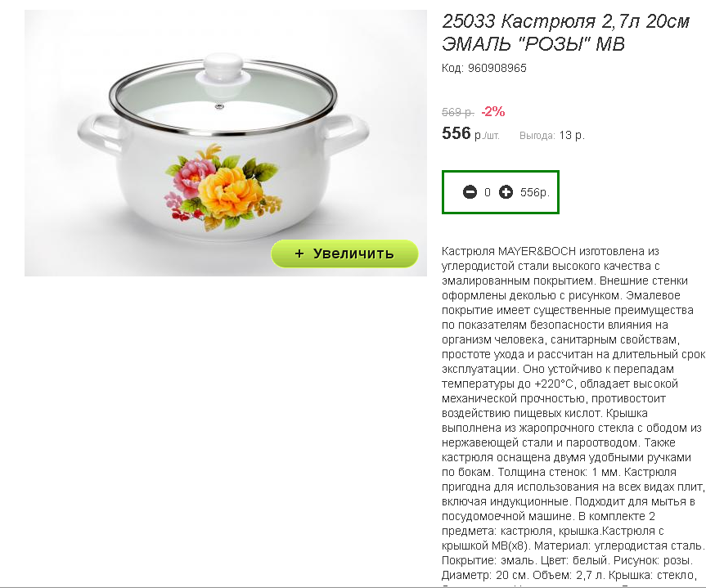Click the product title Кастрюля 2,7л 20см
This screenshot has width=706, height=588.
565,22
